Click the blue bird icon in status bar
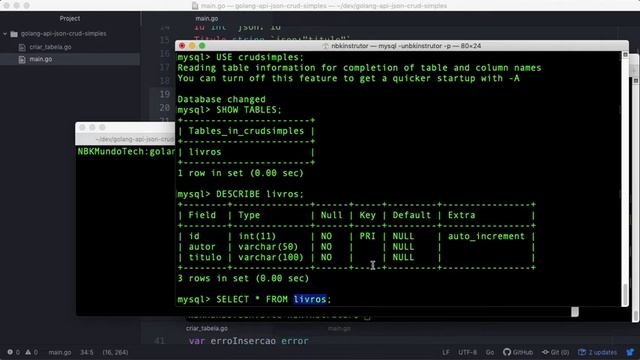Viewport: 640px width, 360px height. click(630, 352)
